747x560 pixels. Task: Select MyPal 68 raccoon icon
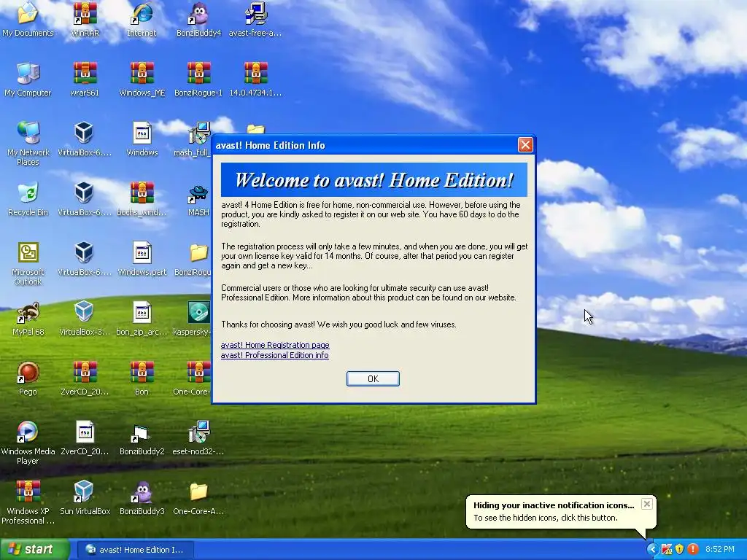[28, 318]
